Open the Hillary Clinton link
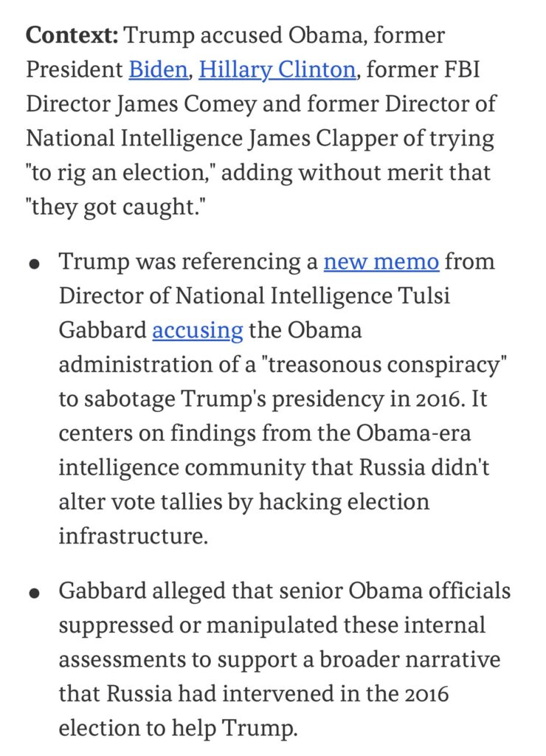 pos(277,70)
